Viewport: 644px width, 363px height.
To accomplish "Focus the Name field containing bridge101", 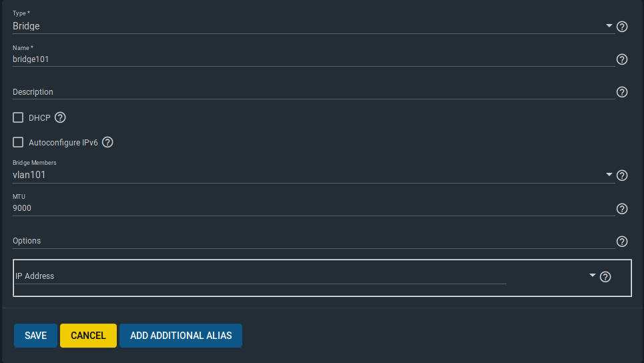I will coord(314,59).
